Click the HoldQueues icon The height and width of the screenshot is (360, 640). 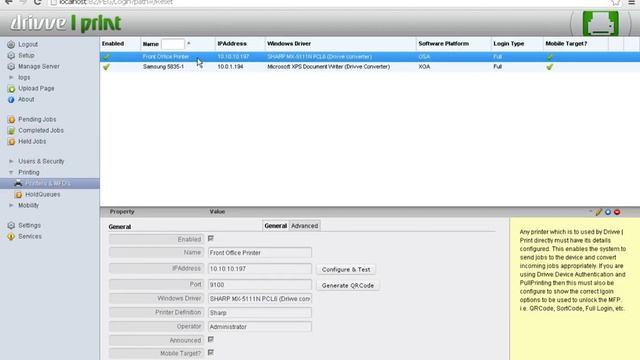(x=18, y=195)
